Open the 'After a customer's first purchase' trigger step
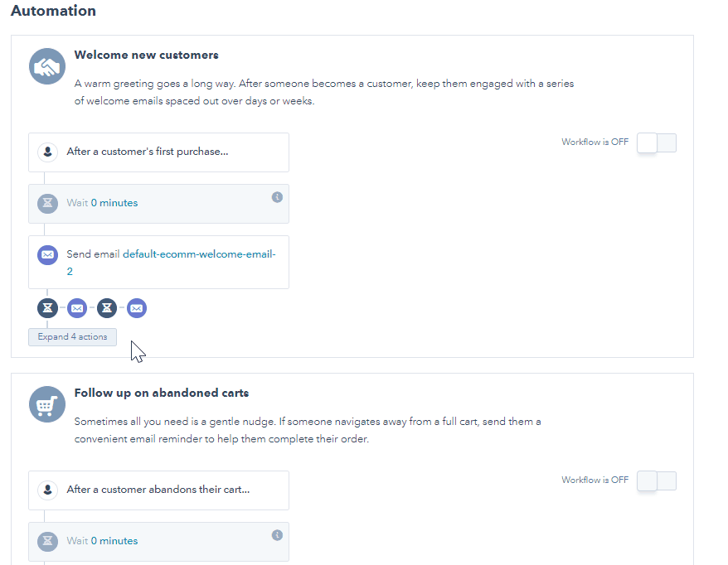Screen dimensions: 728x565 pyautogui.click(x=158, y=152)
